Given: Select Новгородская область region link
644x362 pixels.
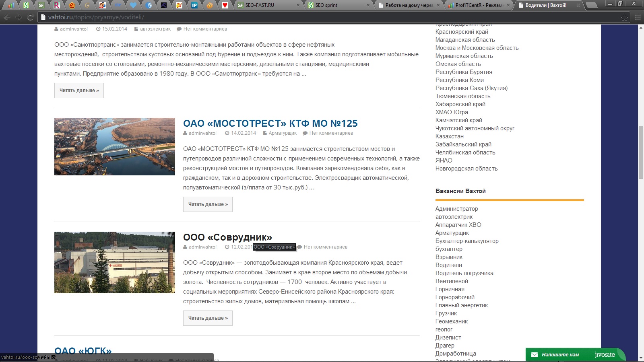Looking at the screenshot, I should [466, 169].
